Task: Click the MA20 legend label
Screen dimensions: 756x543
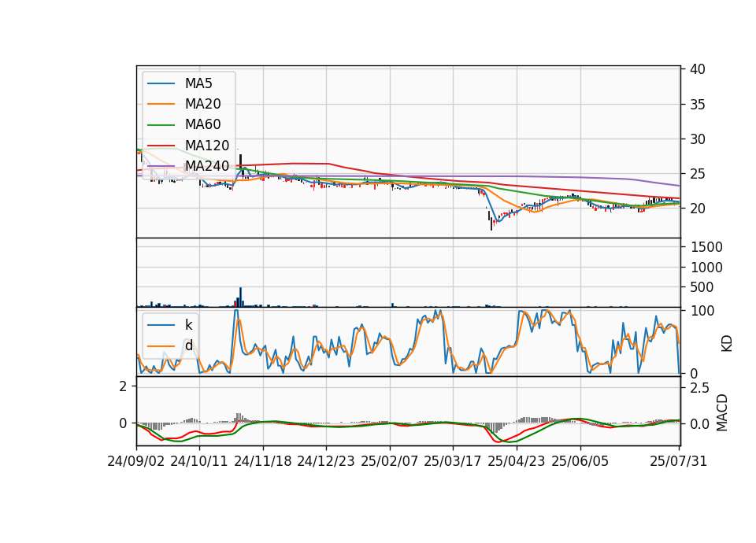Action: 202,104
